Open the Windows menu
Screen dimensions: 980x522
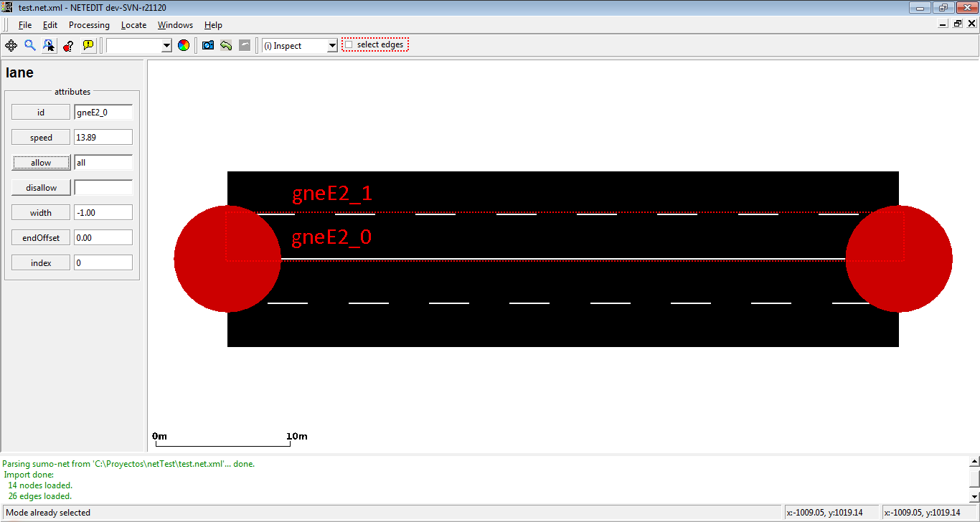tap(175, 25)
